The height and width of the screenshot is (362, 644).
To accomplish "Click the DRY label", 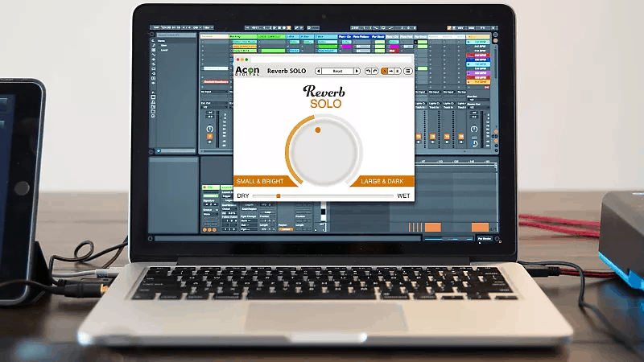I will (243, 195).
